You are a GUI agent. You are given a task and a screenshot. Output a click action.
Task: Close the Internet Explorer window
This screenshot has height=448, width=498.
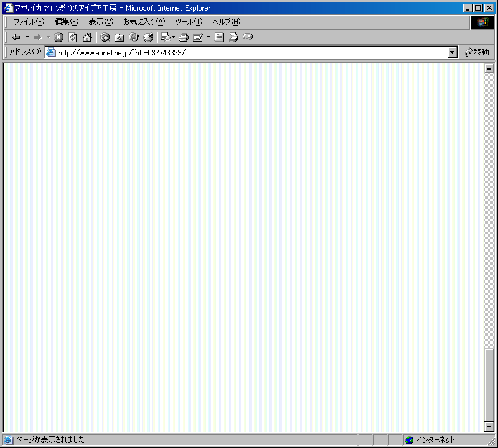[x=489, y=8]
